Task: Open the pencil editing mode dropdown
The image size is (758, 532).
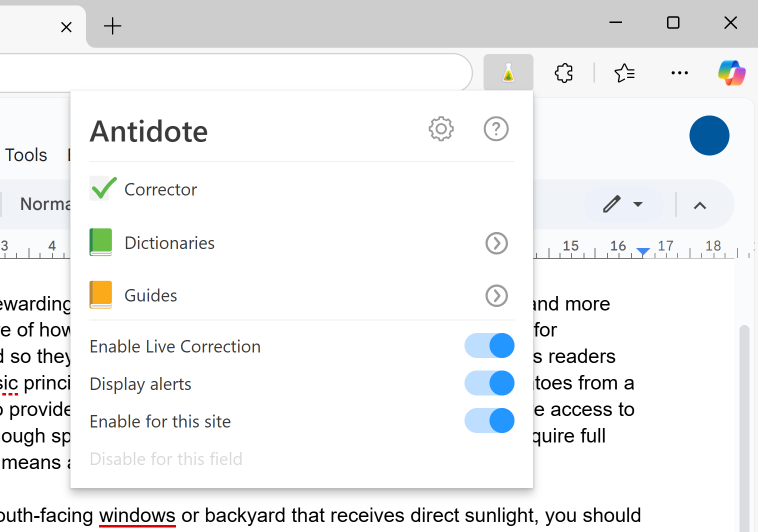Action: click(622, 205)
